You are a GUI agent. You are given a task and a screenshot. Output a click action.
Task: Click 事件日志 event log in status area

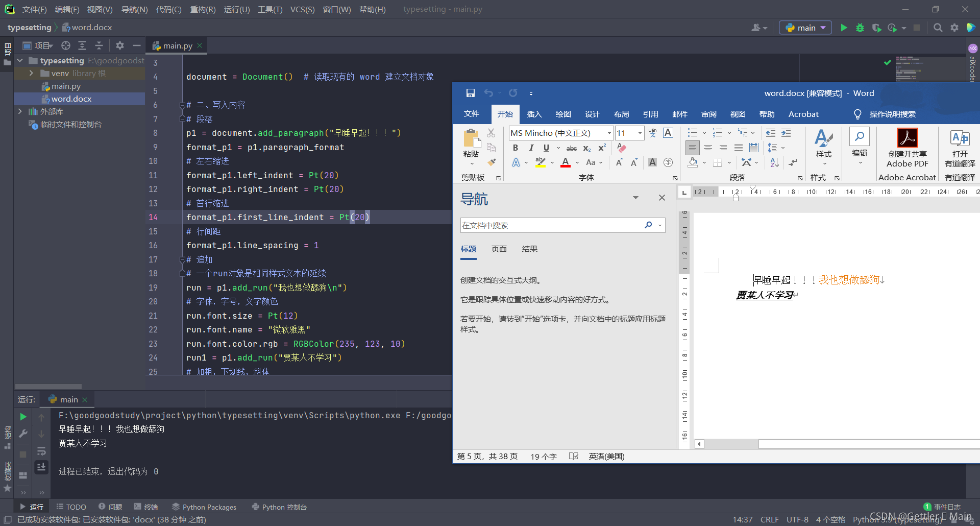click(942, 507)
